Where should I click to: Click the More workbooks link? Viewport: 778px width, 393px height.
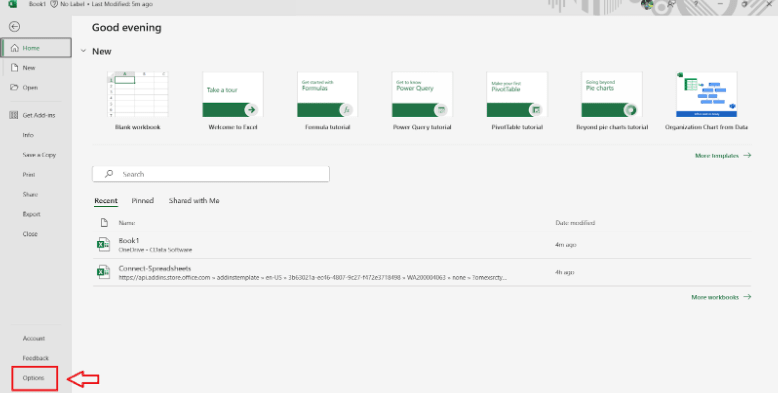(x=721, y=297)
